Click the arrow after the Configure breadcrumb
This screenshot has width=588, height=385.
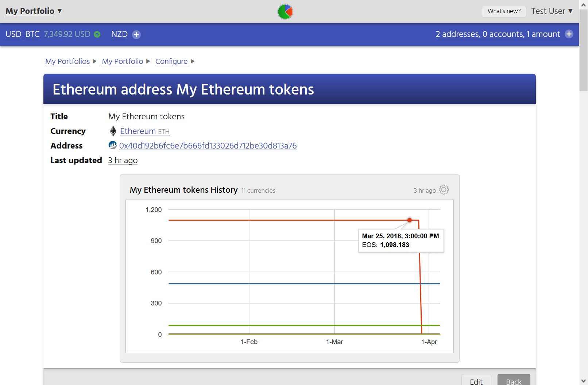[193, 61]
